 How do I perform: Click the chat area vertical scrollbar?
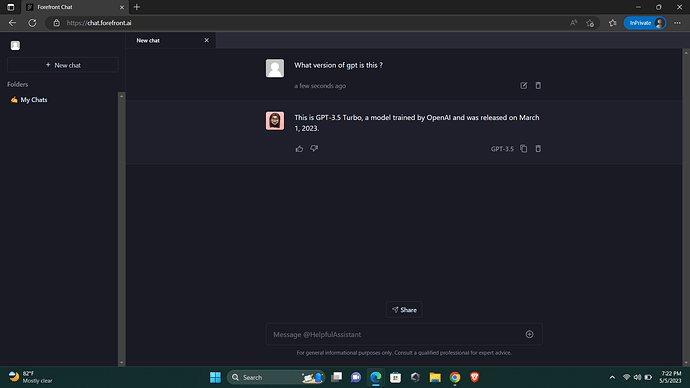[x=686, y=207]
